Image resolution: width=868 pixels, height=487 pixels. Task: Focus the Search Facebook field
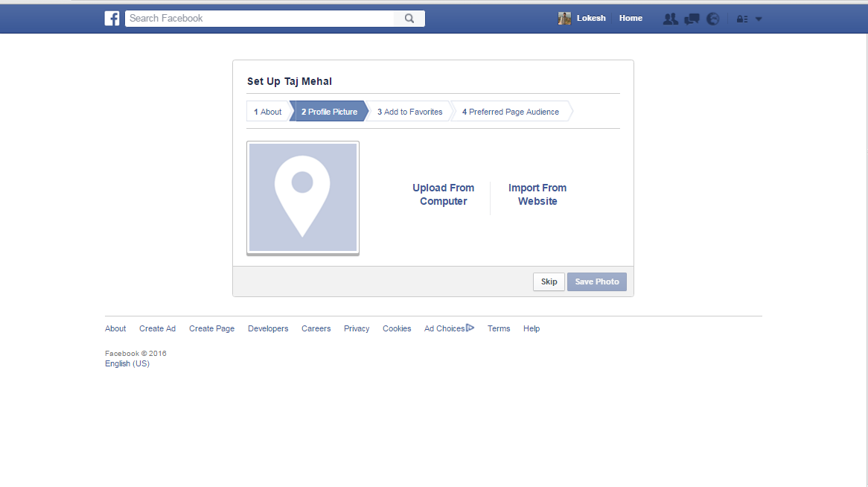coord(260,19)
